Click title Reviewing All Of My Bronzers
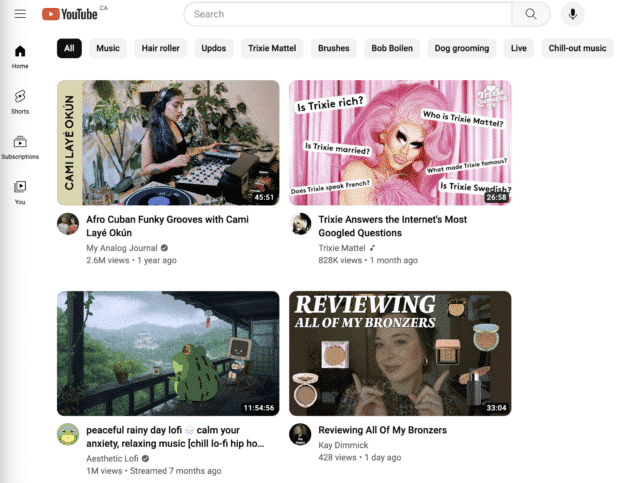 click(382, 430)
